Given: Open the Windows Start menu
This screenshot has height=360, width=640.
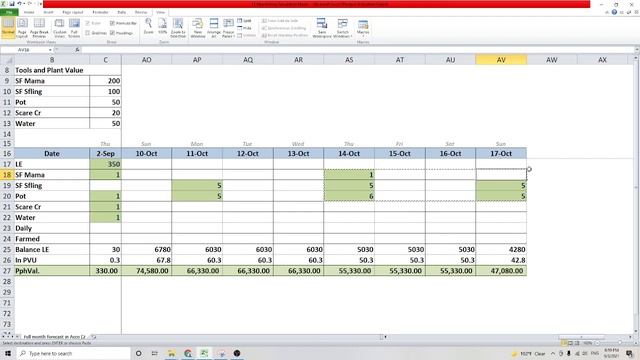Looking at the screenshot, I should point(8,353).
